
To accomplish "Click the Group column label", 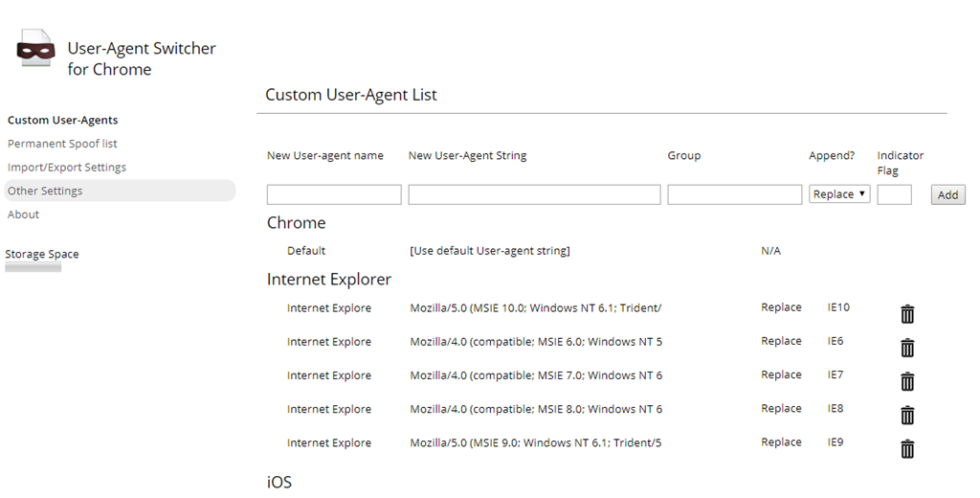I will coord(683,156).
